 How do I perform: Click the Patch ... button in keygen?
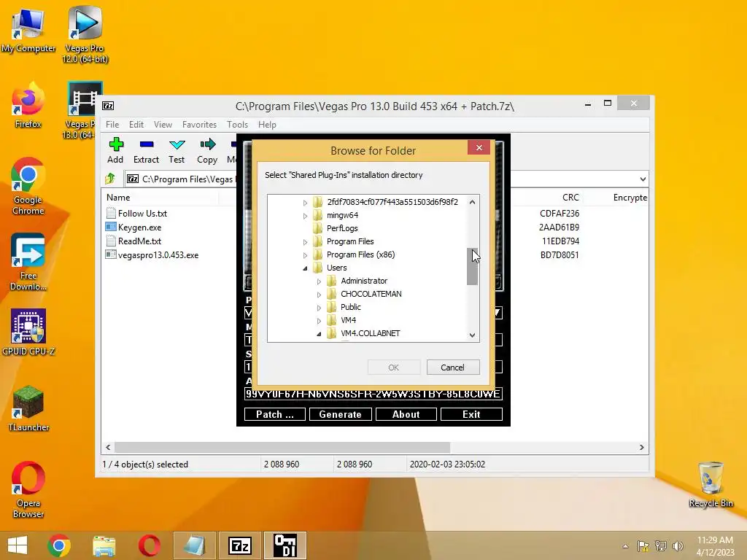(x=275, y=414)
